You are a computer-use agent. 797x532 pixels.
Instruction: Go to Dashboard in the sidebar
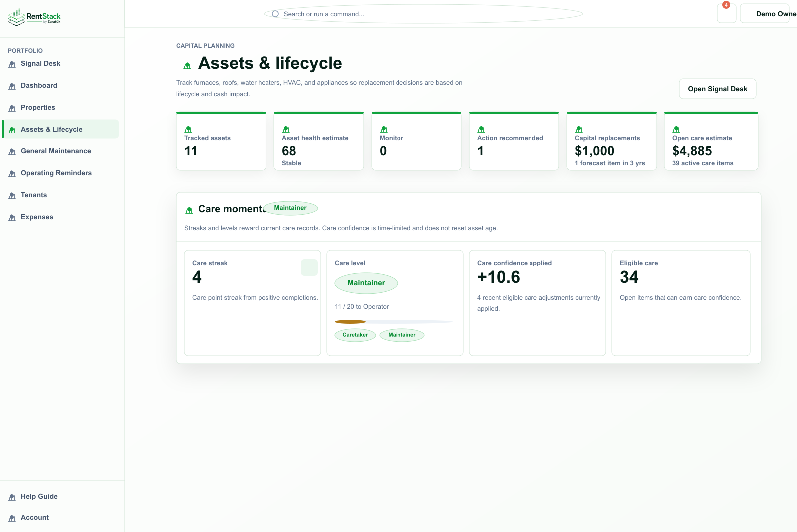click(x=60, y=85)
